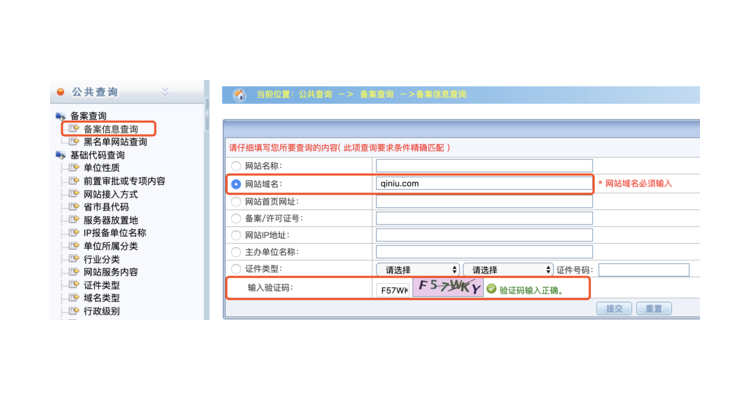Viewport: 750px width, 400px height.
Task: Click the 网站域名 field containing qiniu.com
Action: pyautogui.click(x=484, y=183)
